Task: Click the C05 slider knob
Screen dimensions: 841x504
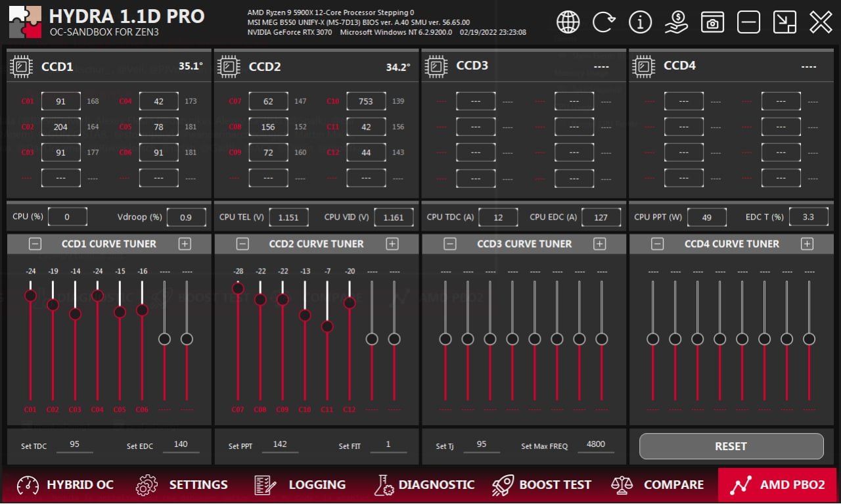Action: tap(120, 312)
